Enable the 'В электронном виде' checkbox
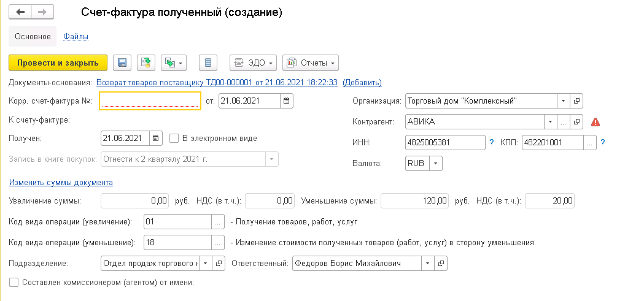The image size is (644, 301). (174, 138)
